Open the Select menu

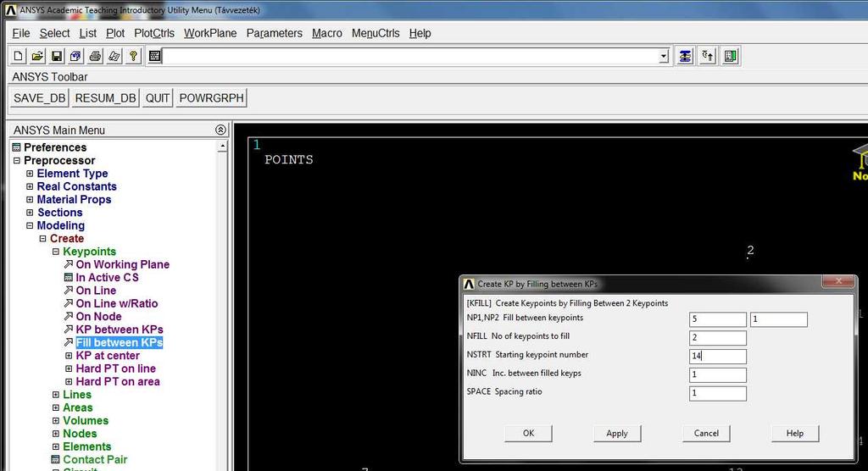point(54,33)
